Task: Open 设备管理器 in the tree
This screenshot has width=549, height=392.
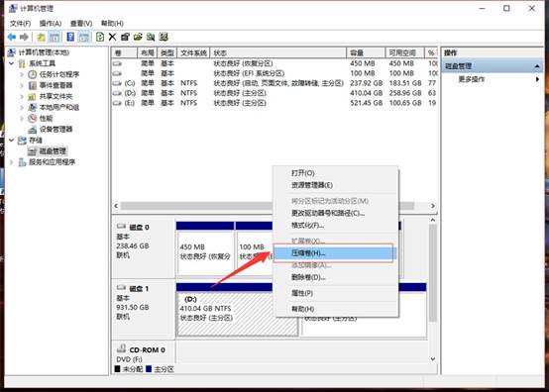Action: pos(55,130)
